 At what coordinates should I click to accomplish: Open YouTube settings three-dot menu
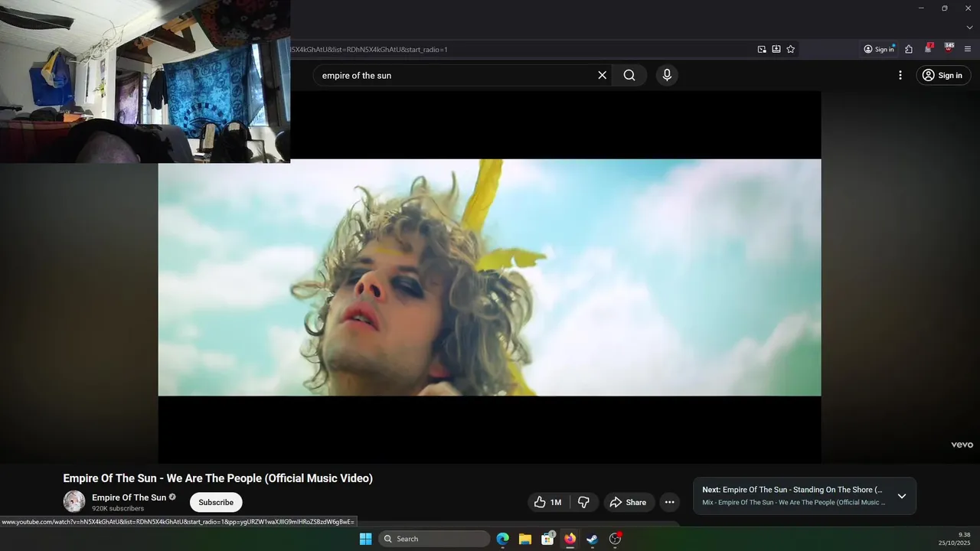point(900,75)
